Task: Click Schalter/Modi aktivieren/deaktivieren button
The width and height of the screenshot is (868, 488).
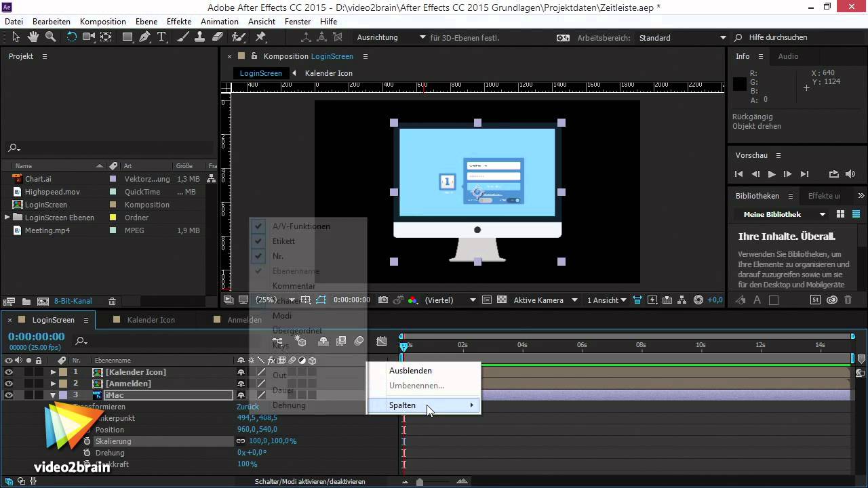Action: pyautogui.click(x=310, y=482)
